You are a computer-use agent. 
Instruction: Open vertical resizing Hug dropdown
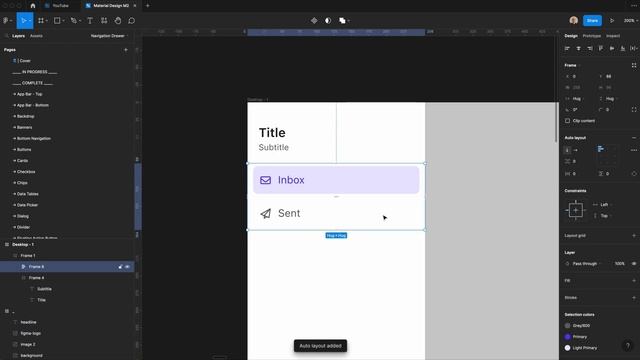(609, 99)
